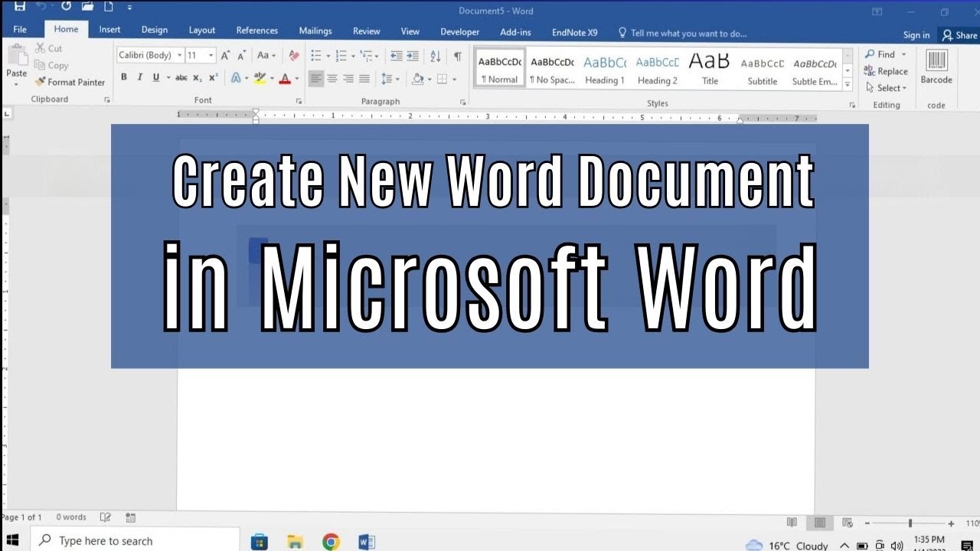Expand the Multilevel List dropdown
This screenshot has width=980, height=551.
[x=377, y=55]
